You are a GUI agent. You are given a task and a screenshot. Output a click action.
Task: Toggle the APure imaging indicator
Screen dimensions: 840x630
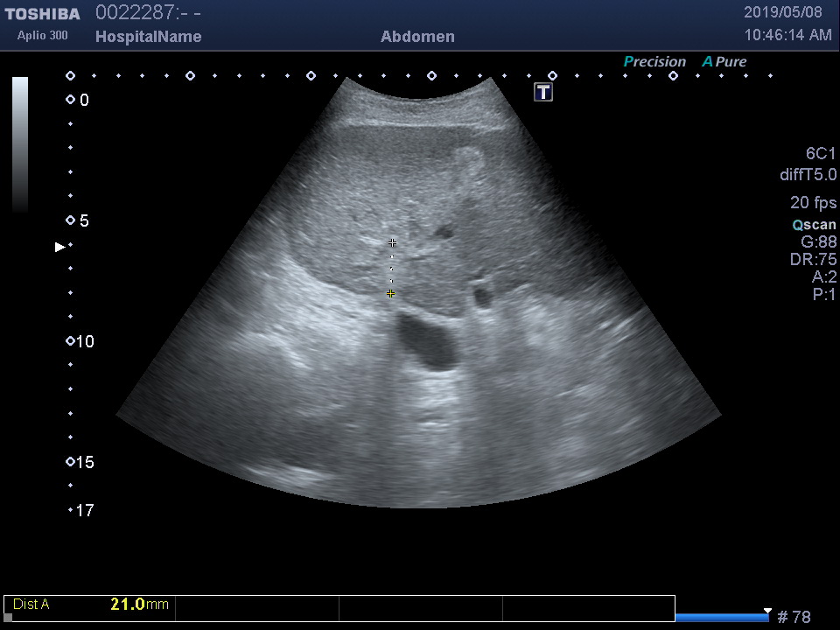724,62
